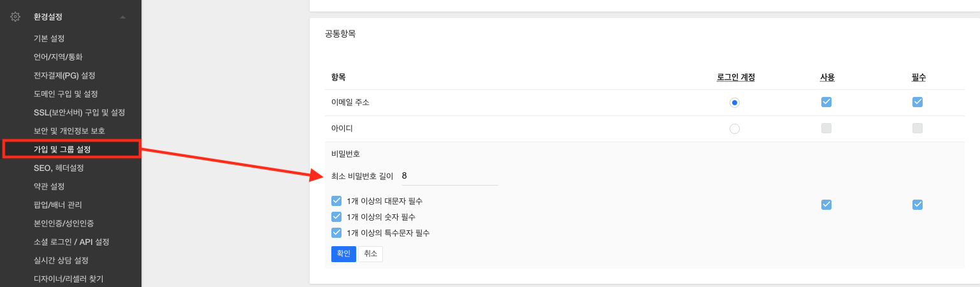Image resolution: width=980 pixels, height=287 pixels.
Task: Open 가입 및 그룹 설정 page
Action: [x=62, y=149]
